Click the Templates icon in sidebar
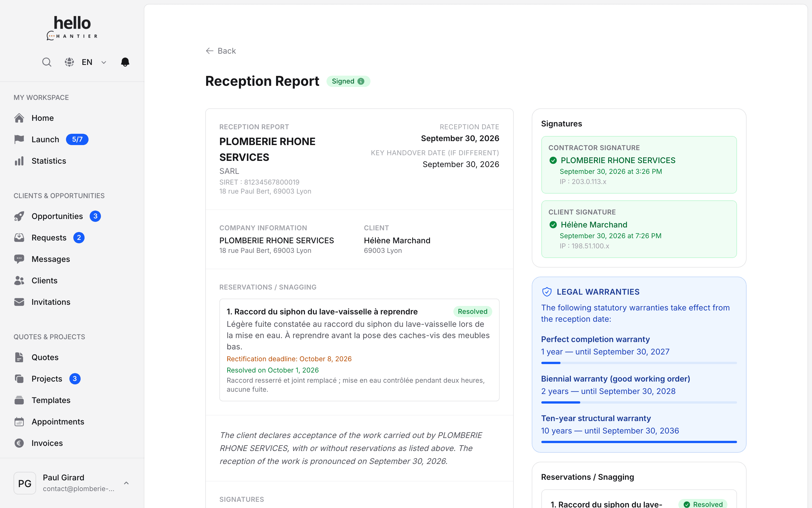 [19, 400]
